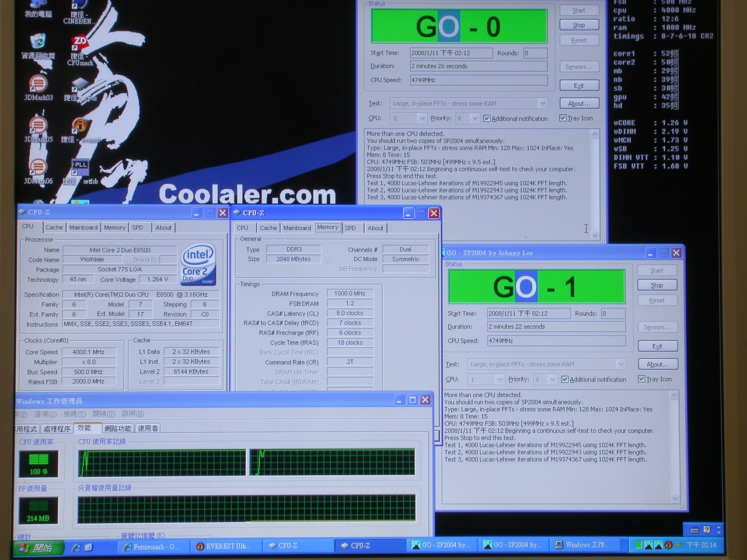This screenshot has height=560, width=747.
Task: Click About... button in GO - 1 window
Action: click(x=657, y=364)
